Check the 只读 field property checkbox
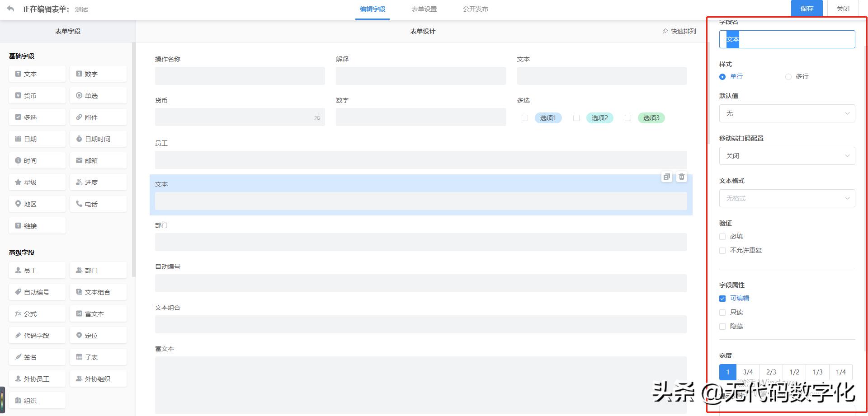 (722, 313)
